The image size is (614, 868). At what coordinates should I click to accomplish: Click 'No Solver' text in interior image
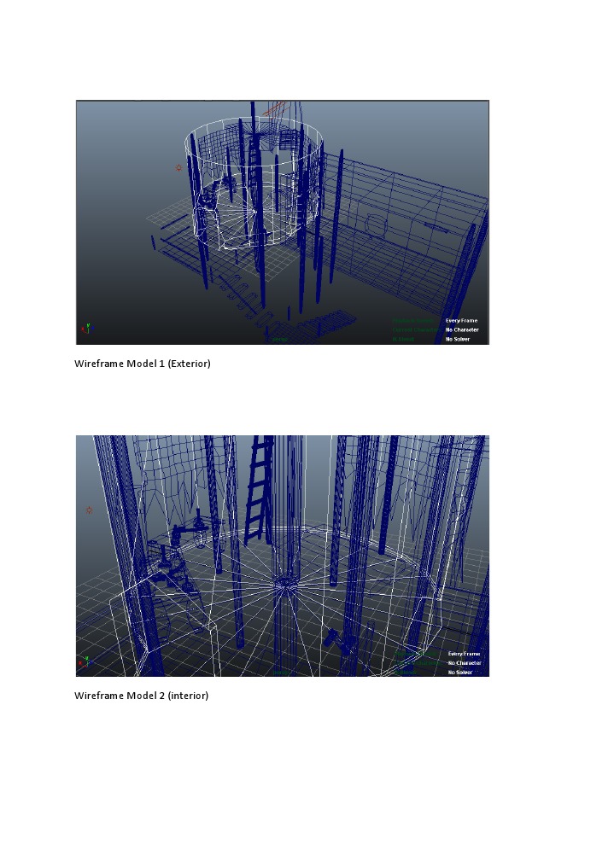460,672
